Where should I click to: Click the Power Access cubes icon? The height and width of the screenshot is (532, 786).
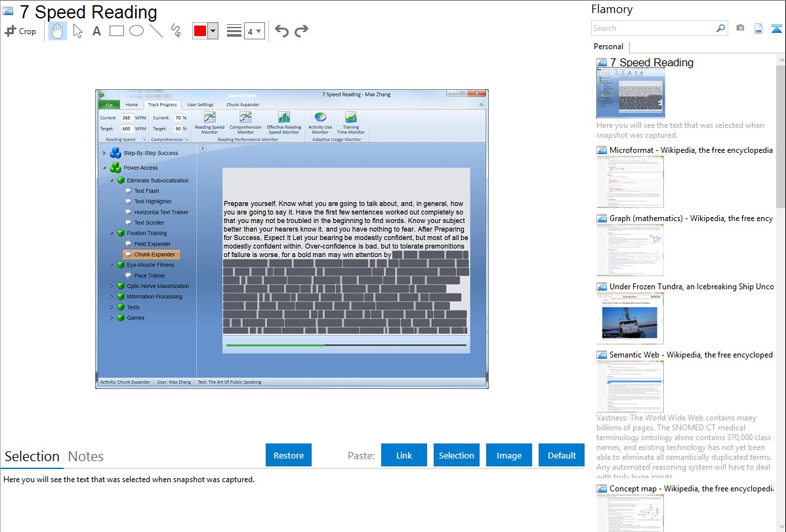click(115, 167)
